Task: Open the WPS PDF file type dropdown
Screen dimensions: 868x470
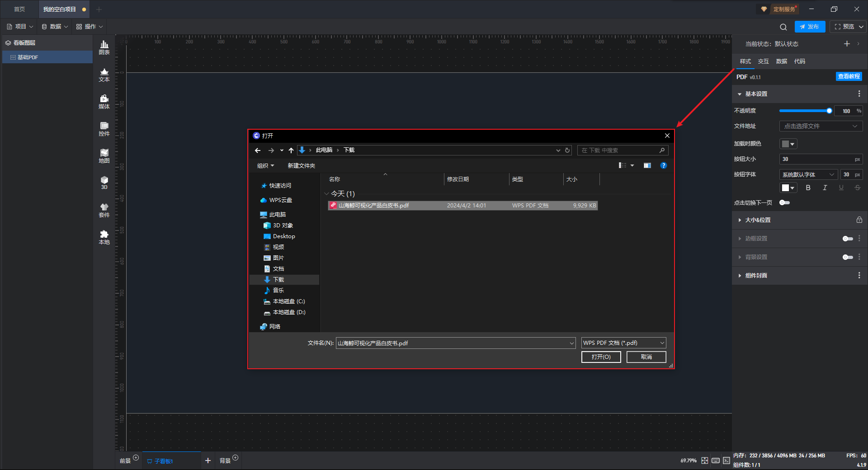Action: pyautogui.click(x=623, y=343)
